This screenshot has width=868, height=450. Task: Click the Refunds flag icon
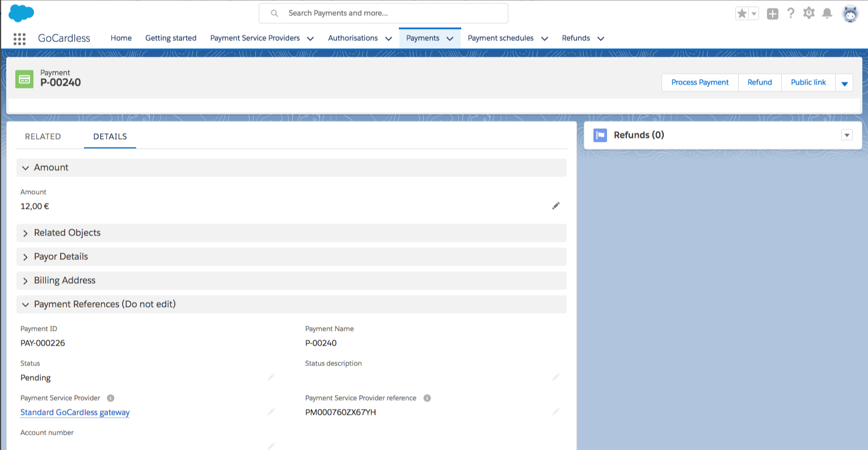[x=600, y=135]
